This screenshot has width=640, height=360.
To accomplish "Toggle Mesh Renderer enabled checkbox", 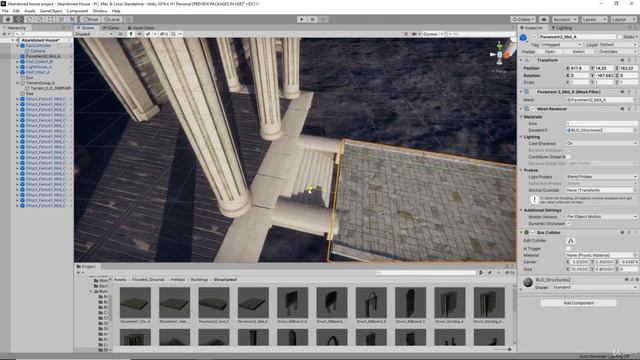I will point(533,109).
